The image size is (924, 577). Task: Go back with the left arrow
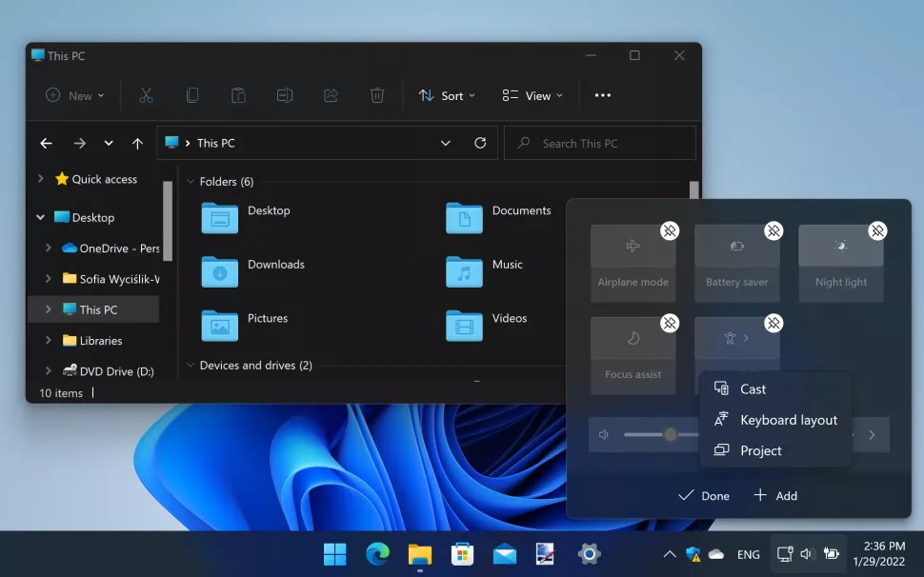tap(46, 143)
